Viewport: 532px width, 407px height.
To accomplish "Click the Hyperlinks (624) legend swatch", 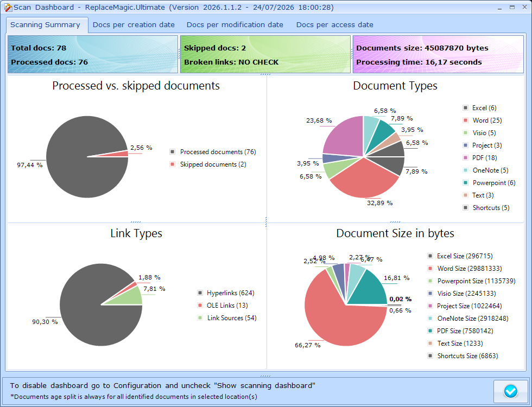I will 200,293.
